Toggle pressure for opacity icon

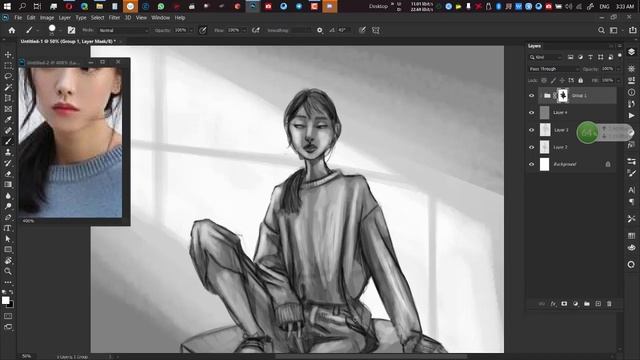point(203,30)
